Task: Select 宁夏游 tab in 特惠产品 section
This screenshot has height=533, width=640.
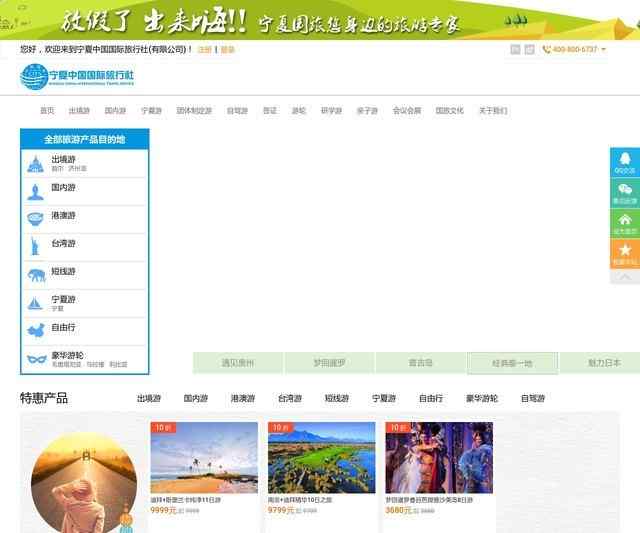Action: (x=384, y=398)
